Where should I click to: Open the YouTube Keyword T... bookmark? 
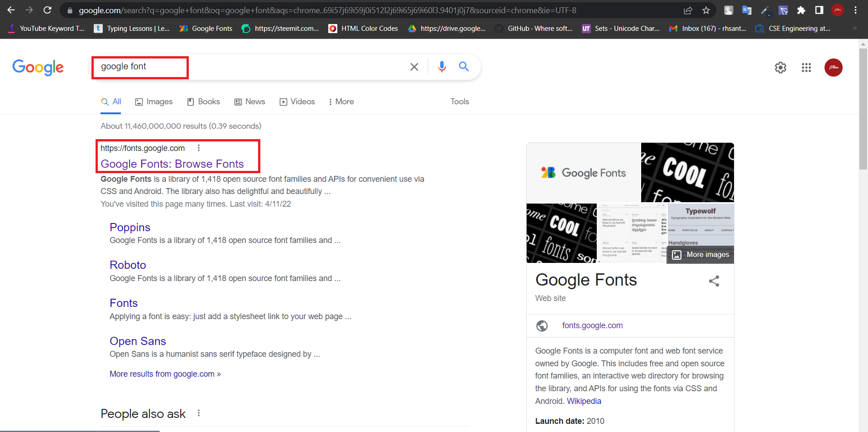(47, 29)
